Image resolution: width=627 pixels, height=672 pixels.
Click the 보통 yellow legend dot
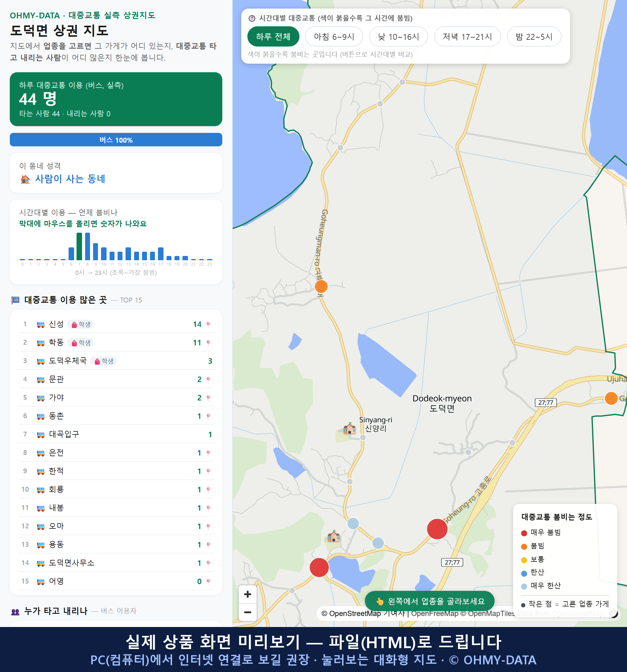point(524,560)
